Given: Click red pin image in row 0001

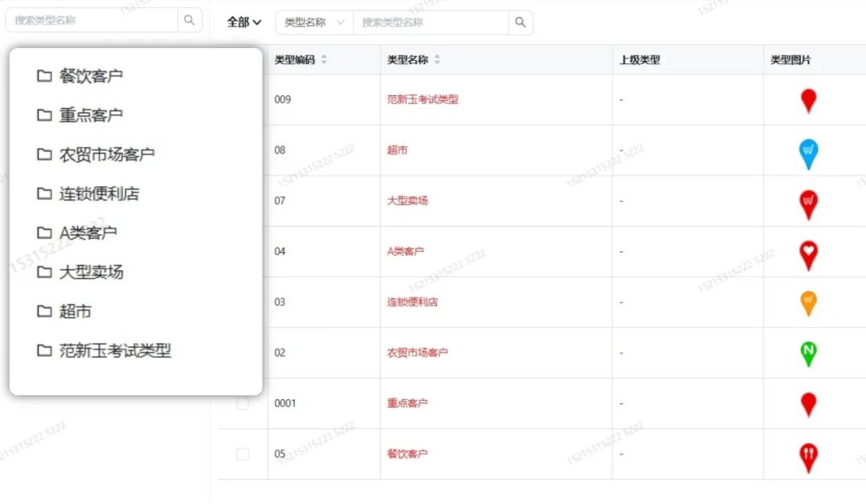Looking at the screenshot, I should (808, 404).
